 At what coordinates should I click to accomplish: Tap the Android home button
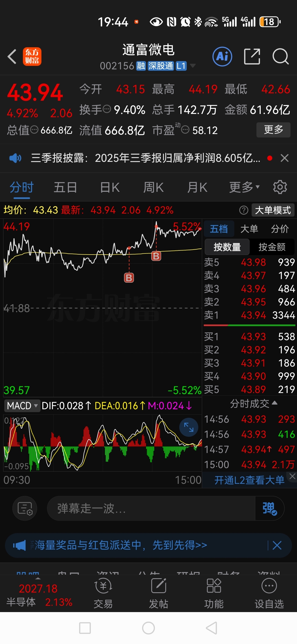point(148,628)
